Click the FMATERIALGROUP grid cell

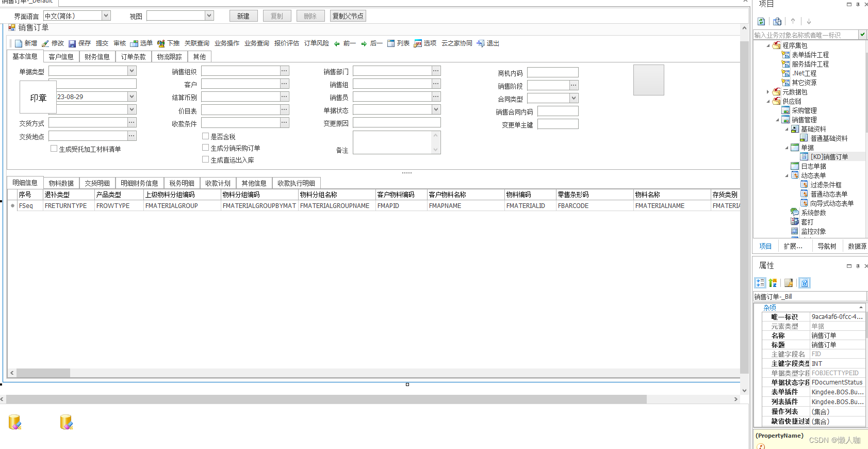(x=183, y=205)
